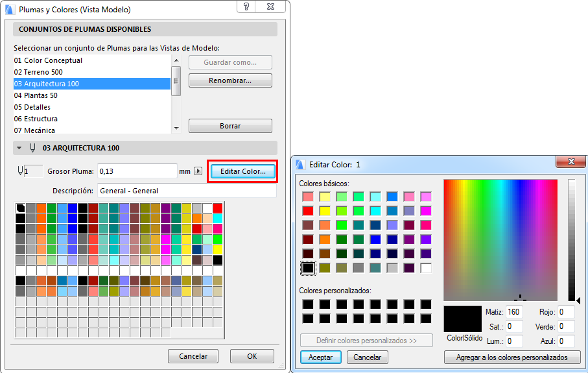Pick the white basic color swatch
Image resolution: width=588 pixels, height=373 pixels.
tap(426, 267)
